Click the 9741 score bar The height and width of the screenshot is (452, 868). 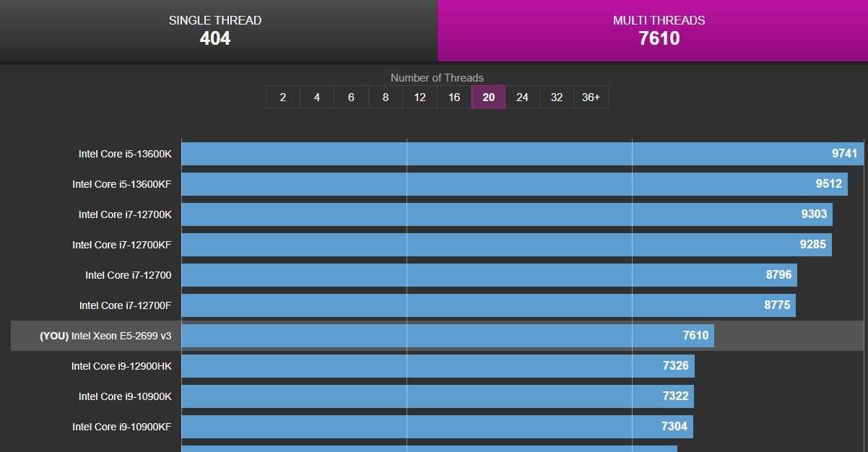pyautogui.click(x=522, y=154)
